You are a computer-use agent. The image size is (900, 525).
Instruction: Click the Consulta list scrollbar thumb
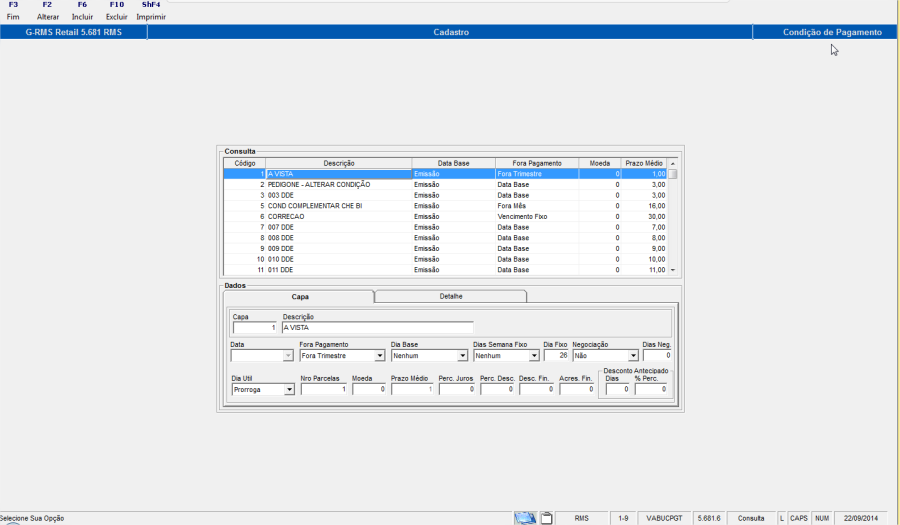pyautogui.click(x=673, y=174)
